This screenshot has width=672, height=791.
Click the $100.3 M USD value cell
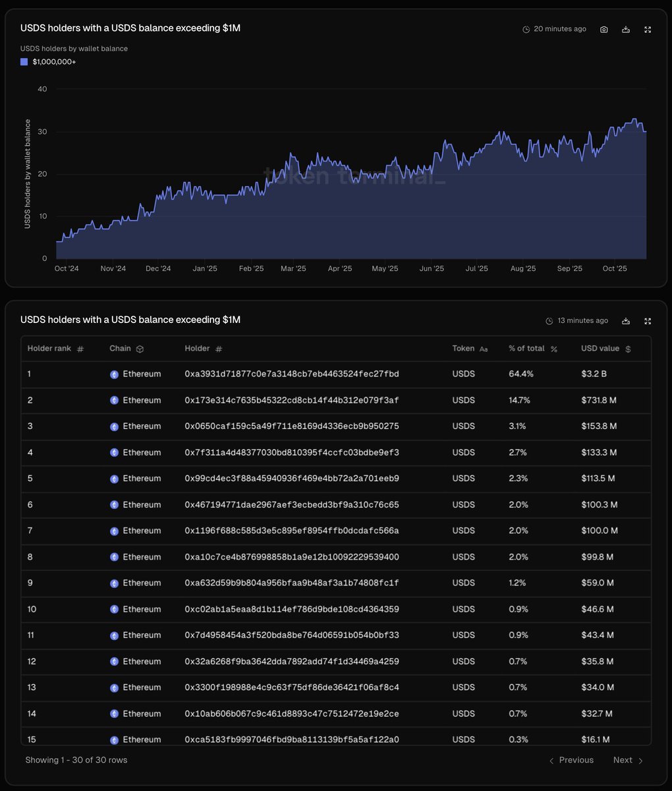[x=600, y=504]
